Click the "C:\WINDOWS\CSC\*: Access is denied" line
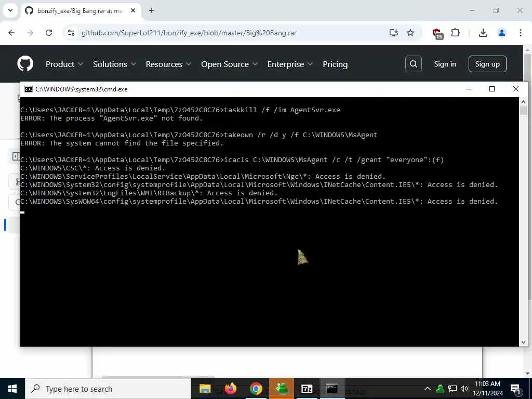Viewport: 532px width, 399px height. pos(92,168)
